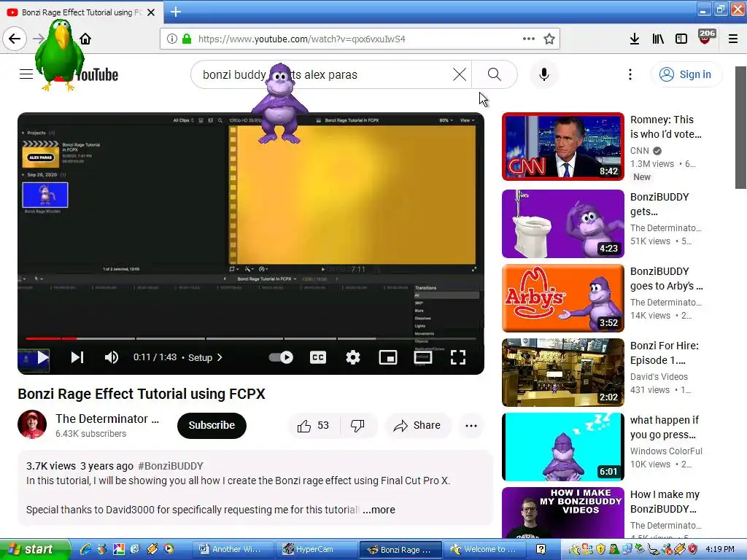The image size is (747, 560).
Task: Open the Firefox hamburger menu
Action: (733, 39)
